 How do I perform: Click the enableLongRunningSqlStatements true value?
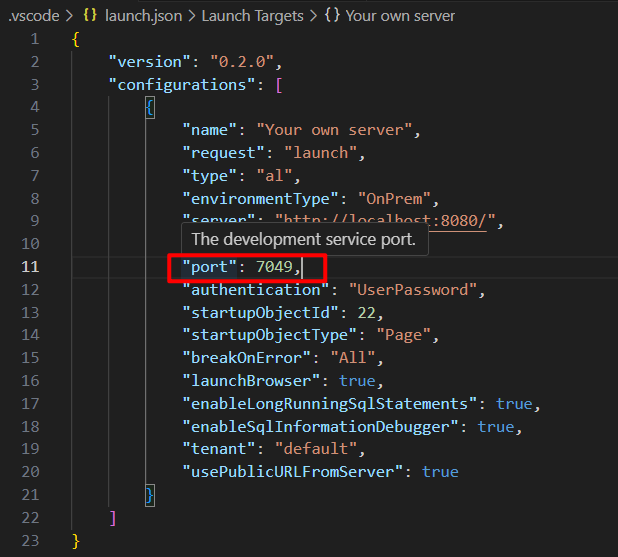(514, 404)
